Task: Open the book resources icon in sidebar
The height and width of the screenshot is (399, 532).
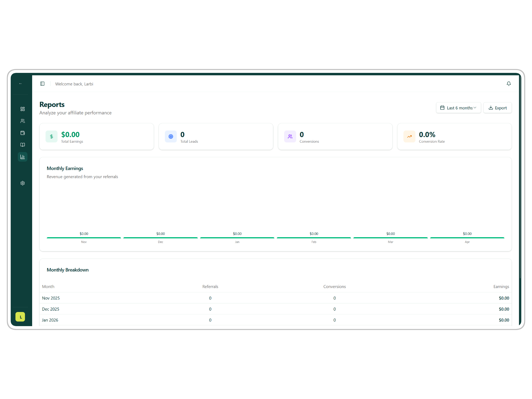Action: (22, 145)
